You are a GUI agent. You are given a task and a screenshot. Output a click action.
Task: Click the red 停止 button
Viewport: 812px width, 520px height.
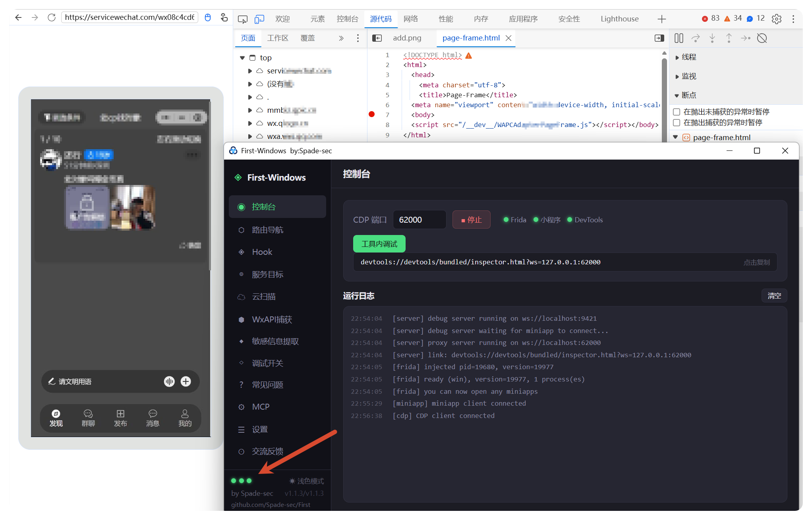pos(472,220)
